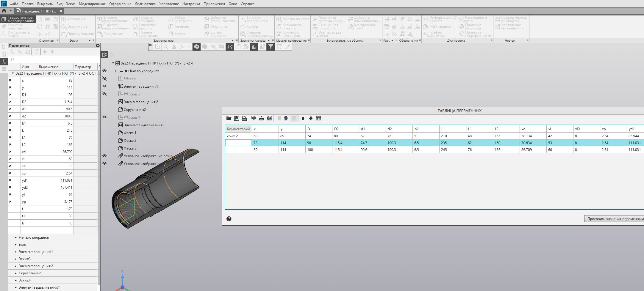
Task: Collapse 0922 Перводник group in Variables panel
Action: 13,73
